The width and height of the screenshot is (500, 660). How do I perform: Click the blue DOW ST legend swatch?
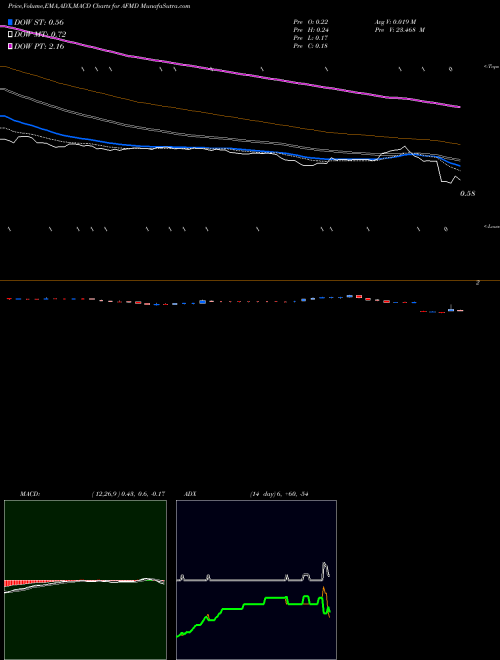pos(10,22)
